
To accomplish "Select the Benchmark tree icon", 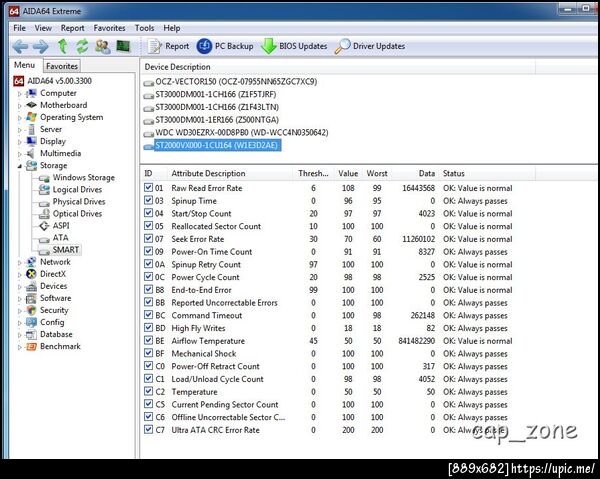I will pos(31,347).
